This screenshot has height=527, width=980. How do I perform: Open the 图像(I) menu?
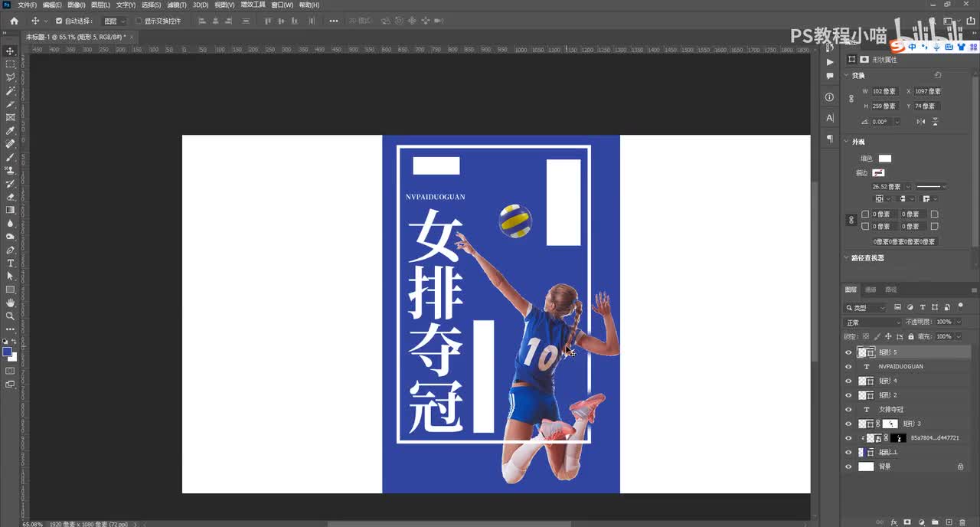point(76,5)
